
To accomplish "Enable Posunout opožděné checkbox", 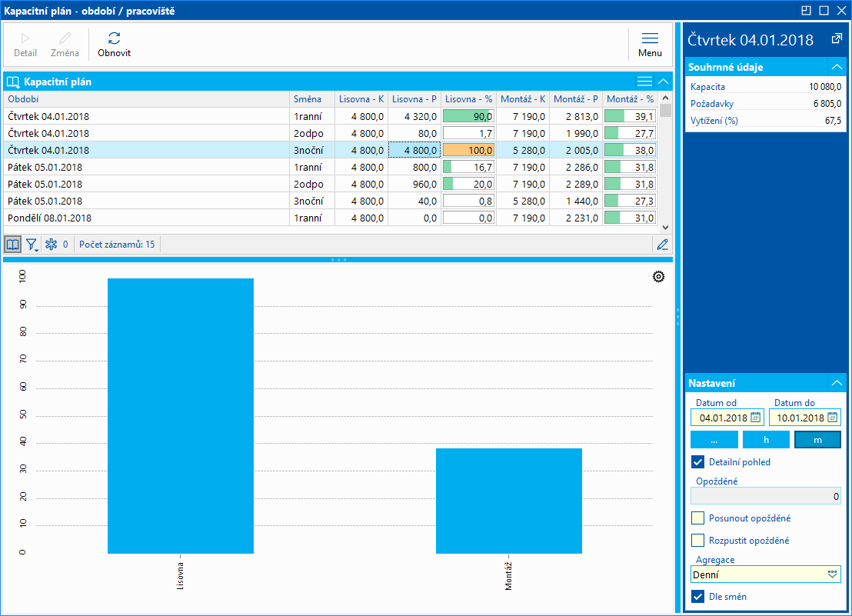I will pyautogui.click(x=698, y=518).
